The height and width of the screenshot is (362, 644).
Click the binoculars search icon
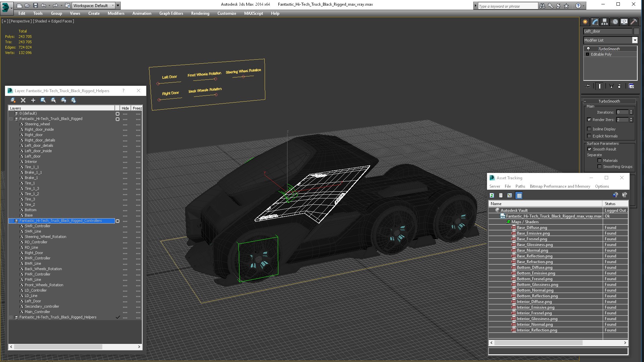[542, 6]
